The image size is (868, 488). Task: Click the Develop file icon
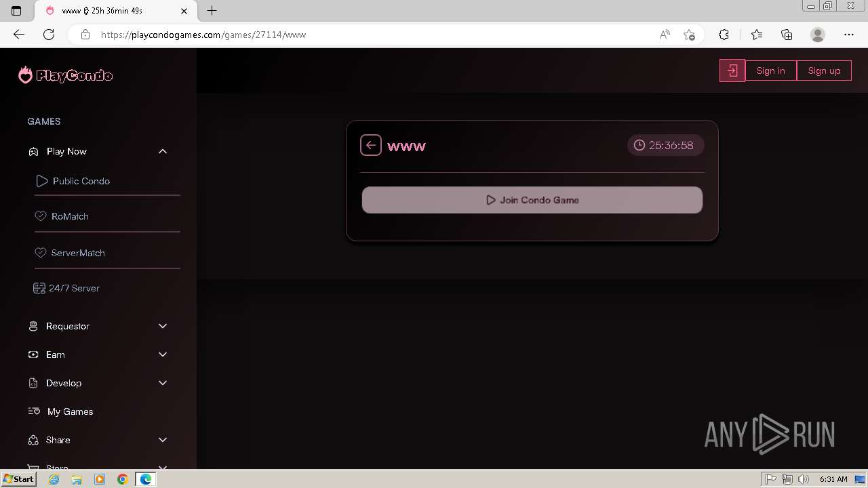click(x=33, y=383)
